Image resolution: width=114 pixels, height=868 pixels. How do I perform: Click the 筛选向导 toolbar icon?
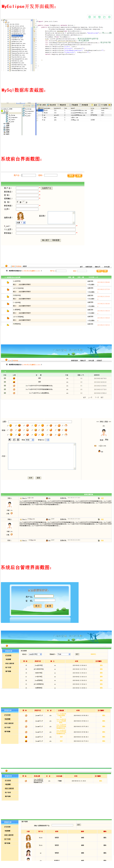(x=62, y=105)
